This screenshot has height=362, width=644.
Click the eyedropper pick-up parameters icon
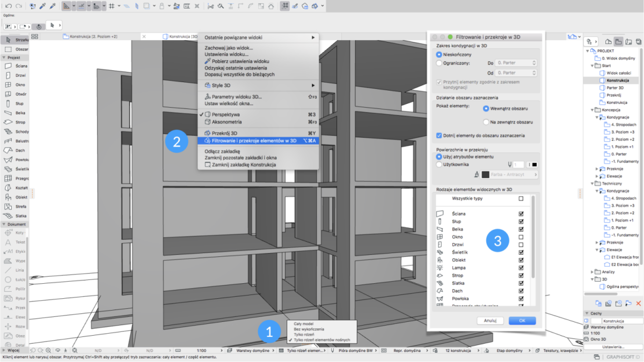(42, 6)
